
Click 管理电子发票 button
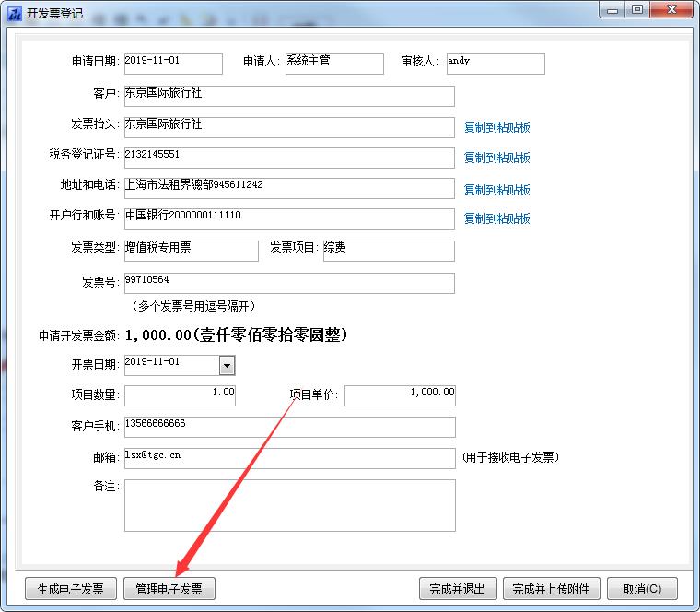169,589
